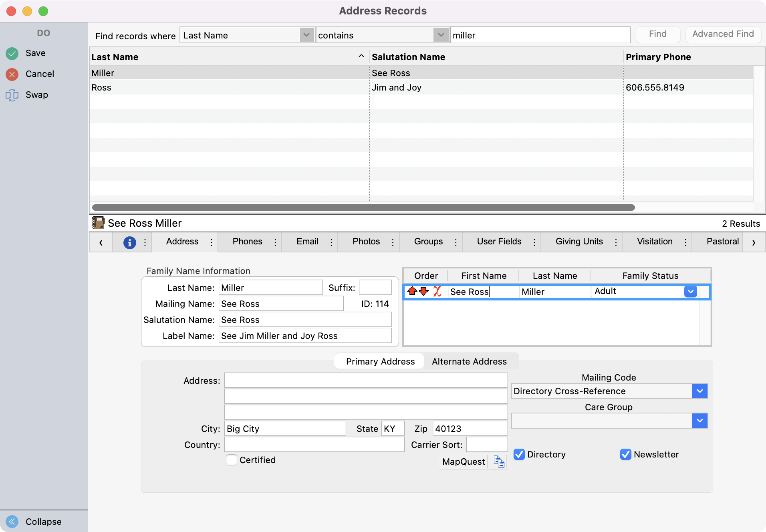Open the record info icon
The height and width of the screenshot is (532, 766).
click(x=129, y=242)
